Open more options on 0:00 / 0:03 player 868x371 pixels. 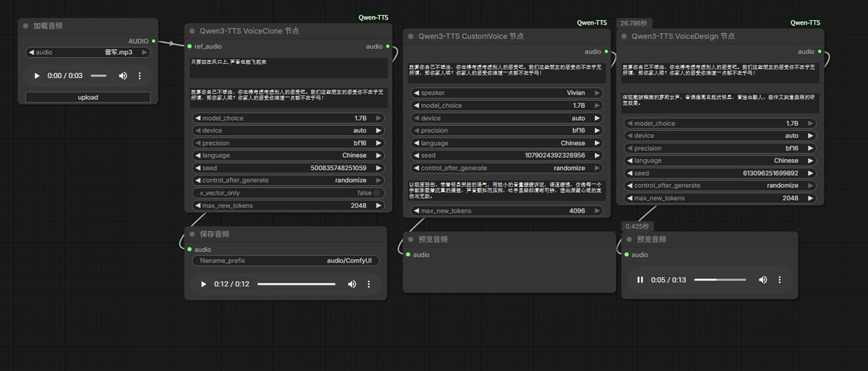(x=140, y=76)
